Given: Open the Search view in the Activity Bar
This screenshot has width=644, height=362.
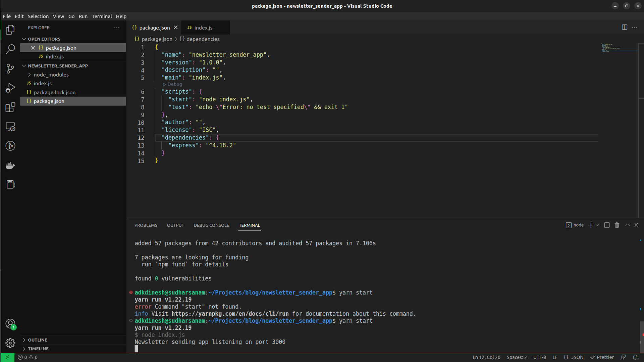Looking at the screenshot, I should [10, 49].
